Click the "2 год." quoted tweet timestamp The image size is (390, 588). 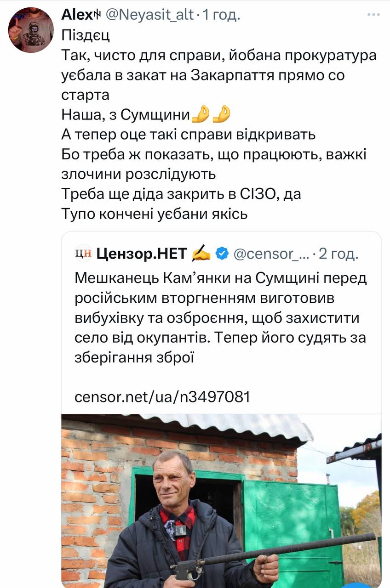tap(339, 253)
